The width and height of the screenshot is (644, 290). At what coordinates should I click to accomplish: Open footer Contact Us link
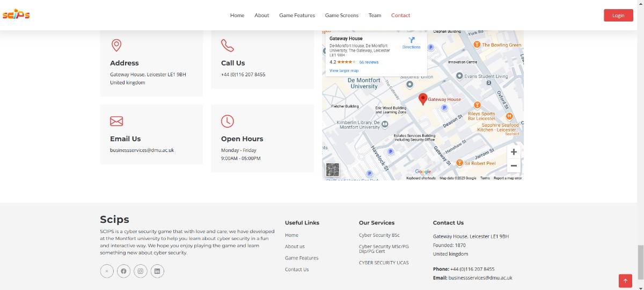pos(297,270)
